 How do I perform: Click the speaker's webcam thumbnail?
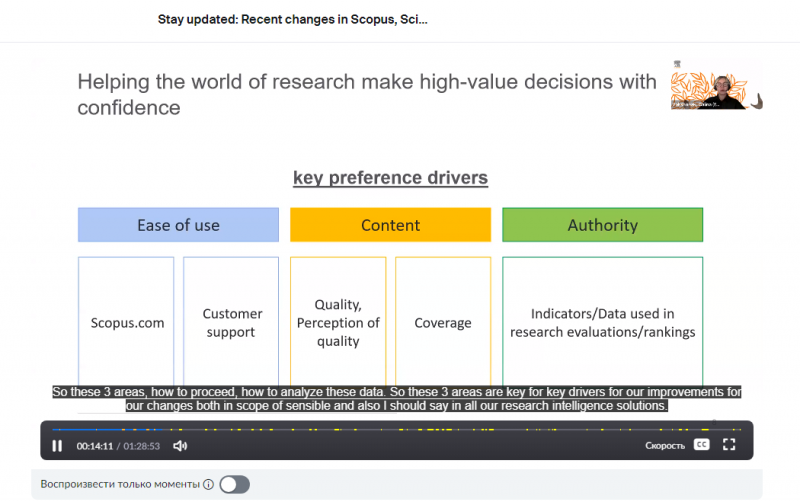(x=716, y=88)
